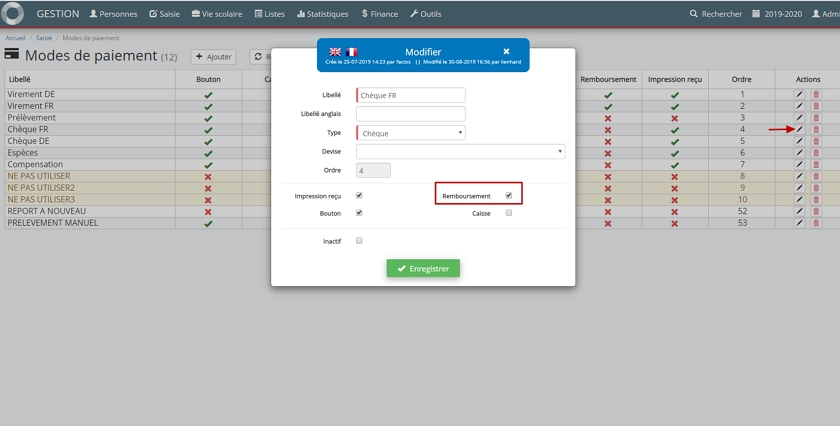Edit the Chèque DE row with pencil
Screen dimensions: 840x426
tap(799, 141)
